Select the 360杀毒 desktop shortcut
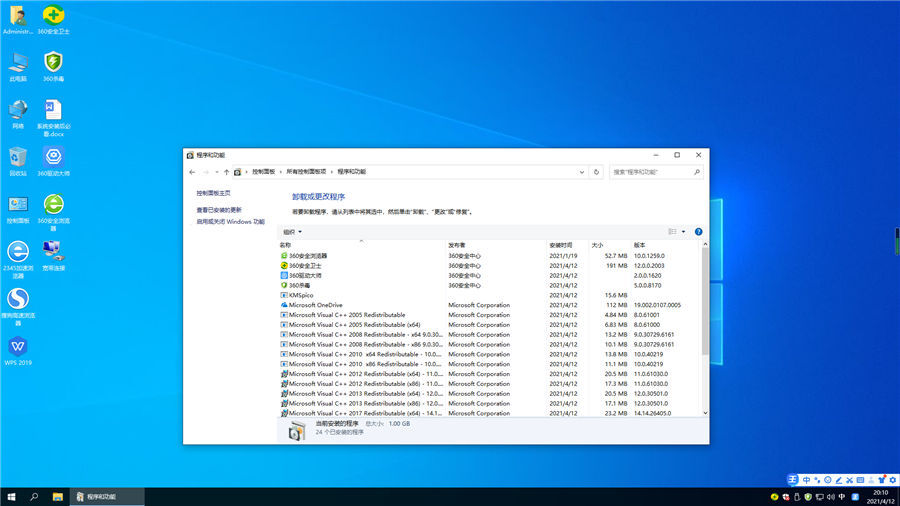The image size is (900, 506). point(53,67)
